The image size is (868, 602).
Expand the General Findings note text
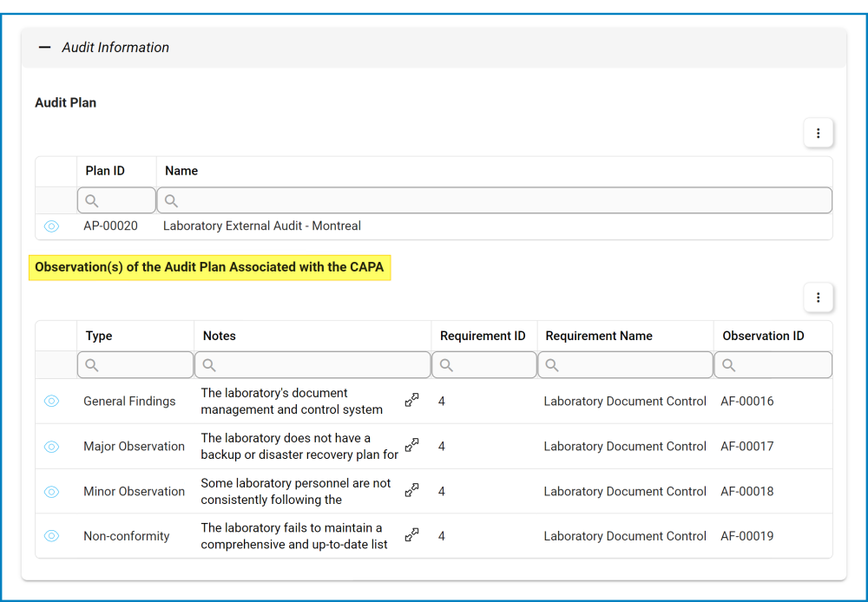click(411, 400)
